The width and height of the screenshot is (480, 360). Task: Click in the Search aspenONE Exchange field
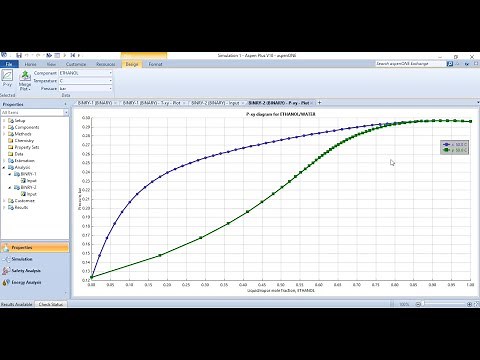point(410,64)
